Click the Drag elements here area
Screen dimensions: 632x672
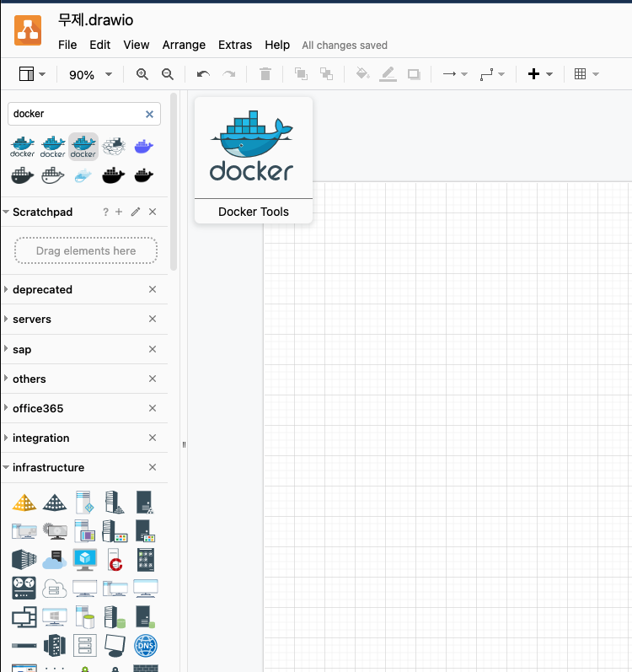point(86,250)
